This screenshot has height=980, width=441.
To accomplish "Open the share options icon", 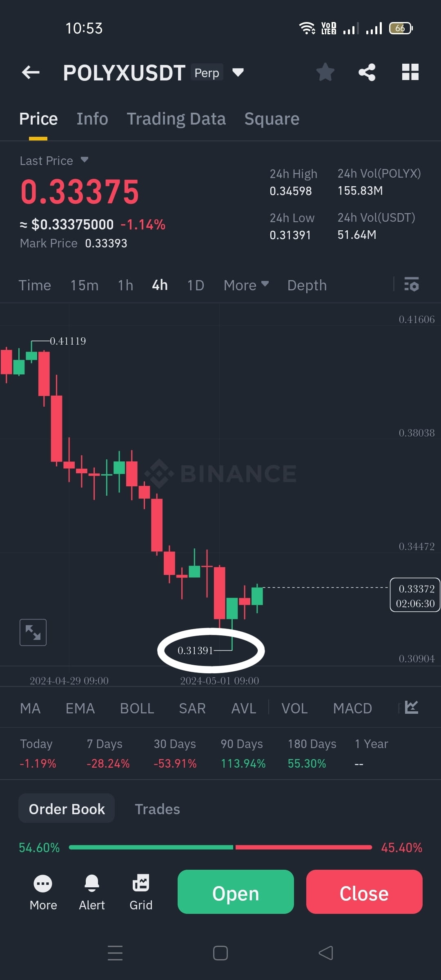I will click(367, 72).
